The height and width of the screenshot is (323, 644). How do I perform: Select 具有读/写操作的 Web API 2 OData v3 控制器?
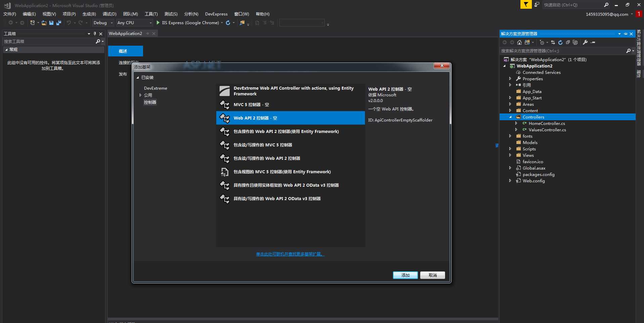[290, 199]
